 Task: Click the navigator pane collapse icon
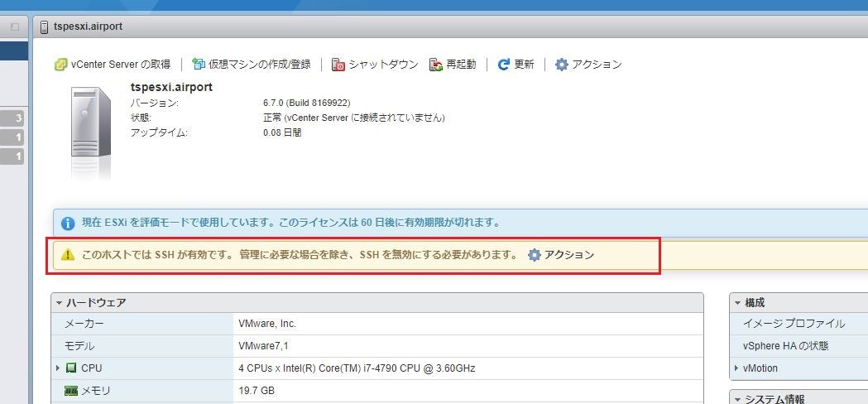pos(15,26)
